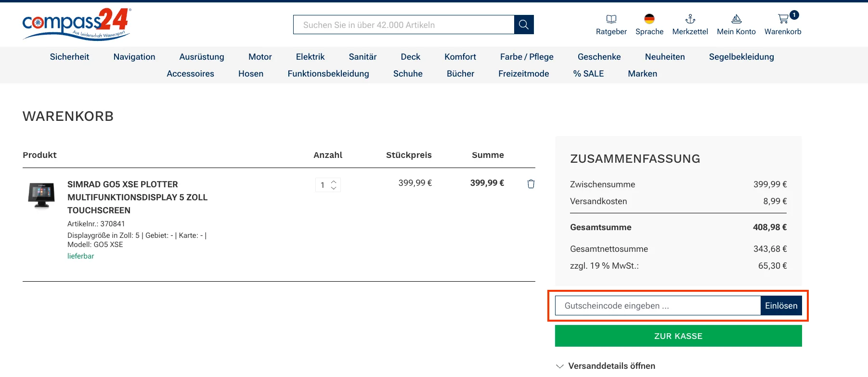Viewport: 868px width, 377px height.
Task: Open the Hosen menu
Action: pos(251,74)
